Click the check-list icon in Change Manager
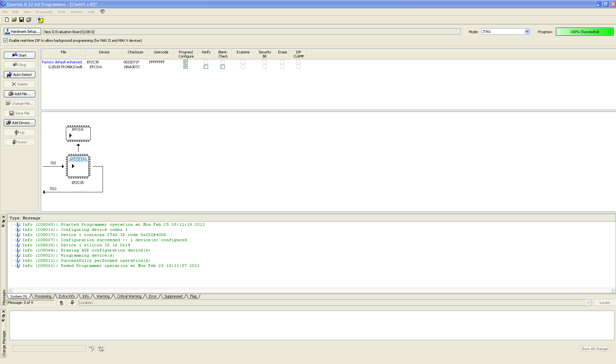The height and width of the screenshot is (364, 616). coord(92,349)
